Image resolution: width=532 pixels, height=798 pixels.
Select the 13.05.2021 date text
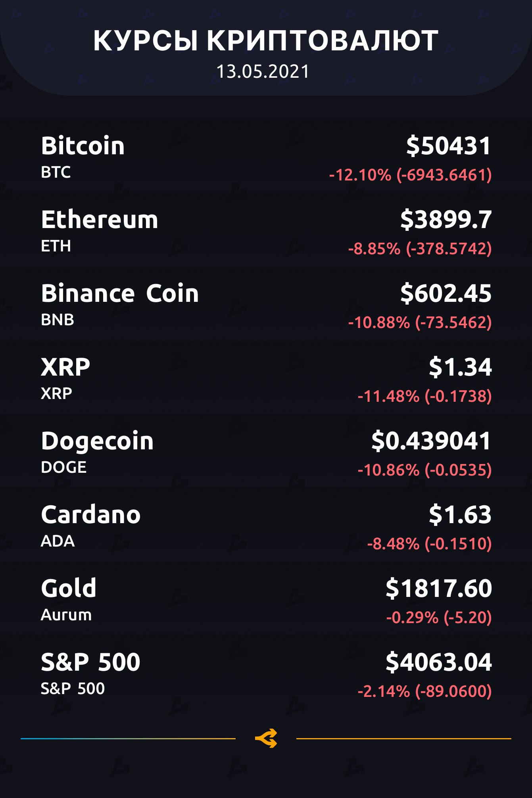[x=263, y=72]
